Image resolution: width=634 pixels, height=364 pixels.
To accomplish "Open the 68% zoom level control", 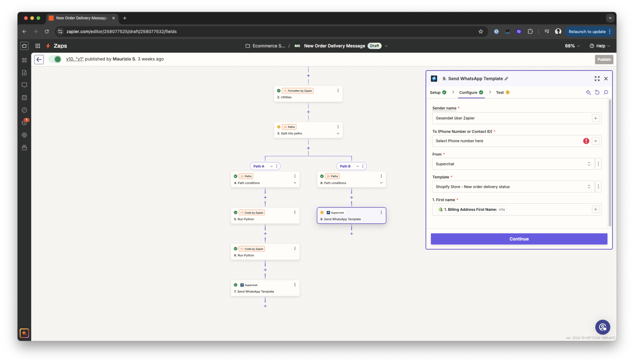I will pos(572,46).
